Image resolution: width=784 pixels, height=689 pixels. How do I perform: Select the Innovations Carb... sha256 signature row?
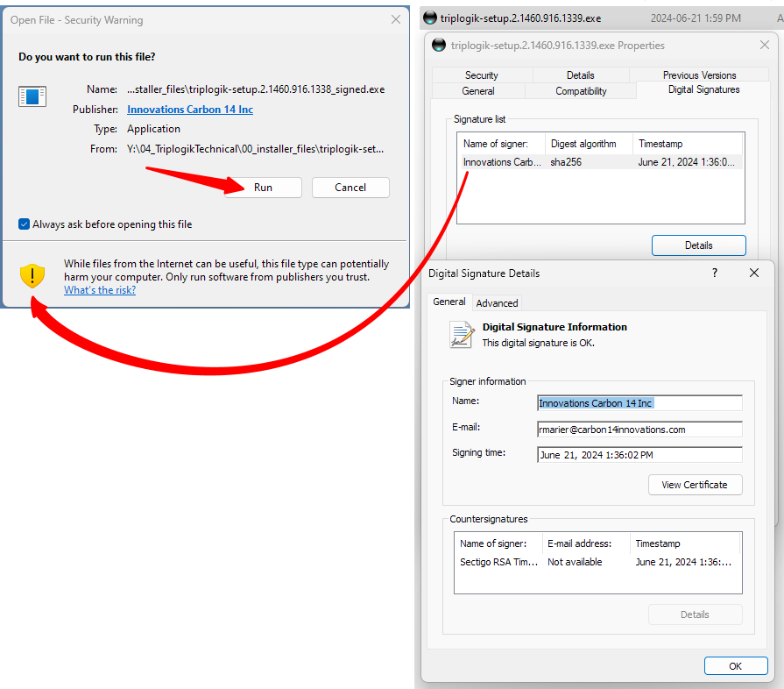point(600,162)
